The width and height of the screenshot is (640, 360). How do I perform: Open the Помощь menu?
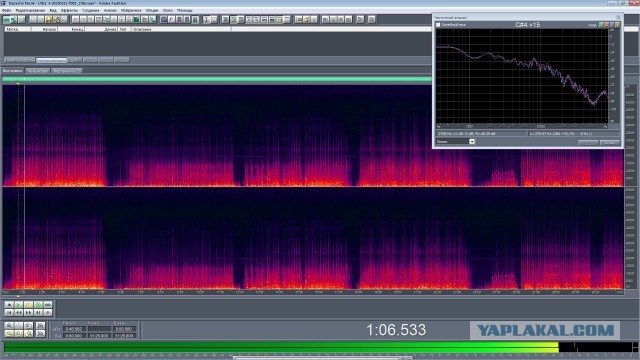click(x=184, y=10)
